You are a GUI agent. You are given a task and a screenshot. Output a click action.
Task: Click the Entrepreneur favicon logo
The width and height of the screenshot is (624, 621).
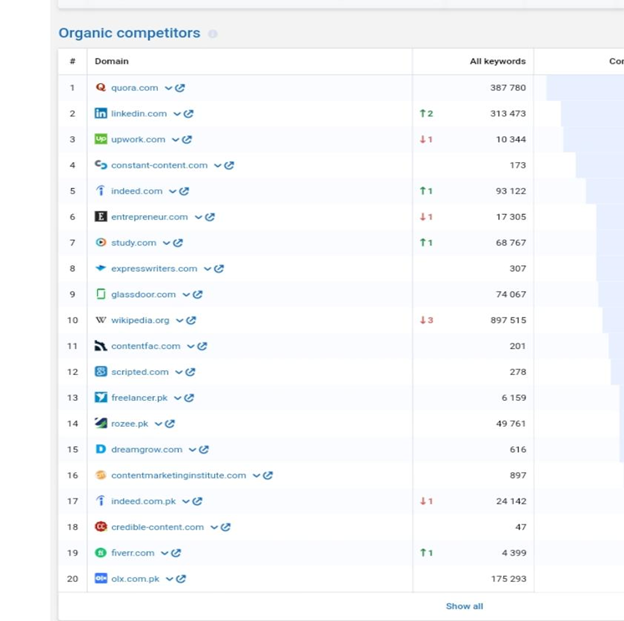[x=101, y=217]
